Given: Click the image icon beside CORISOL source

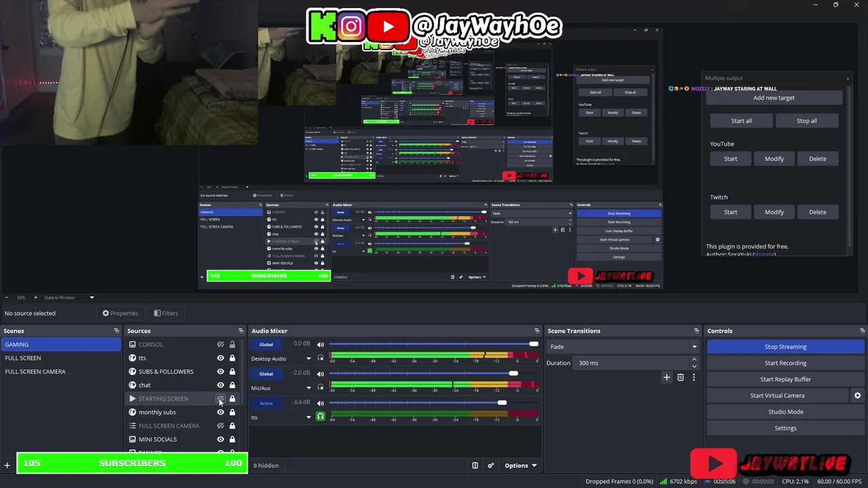Looking at the screenshot, I should [x=132, y=344].
